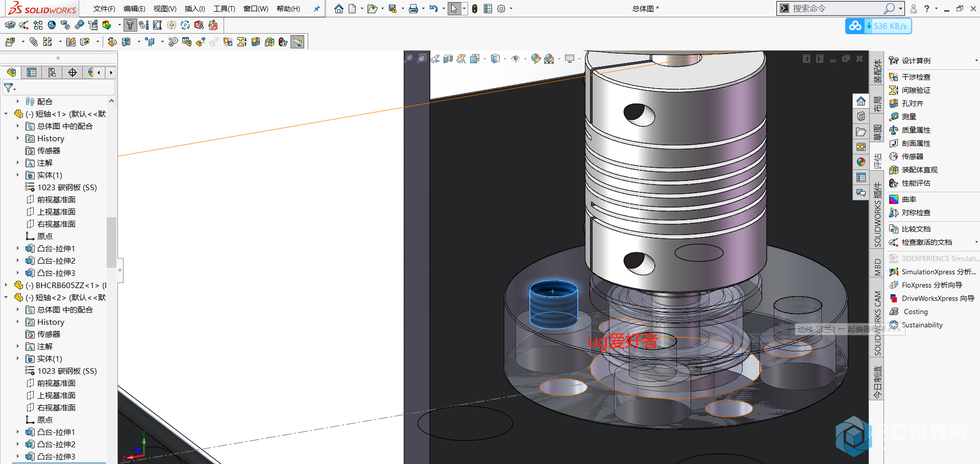
Task: Open Section Properties (剖面属性)
Action: pos(910,143)
